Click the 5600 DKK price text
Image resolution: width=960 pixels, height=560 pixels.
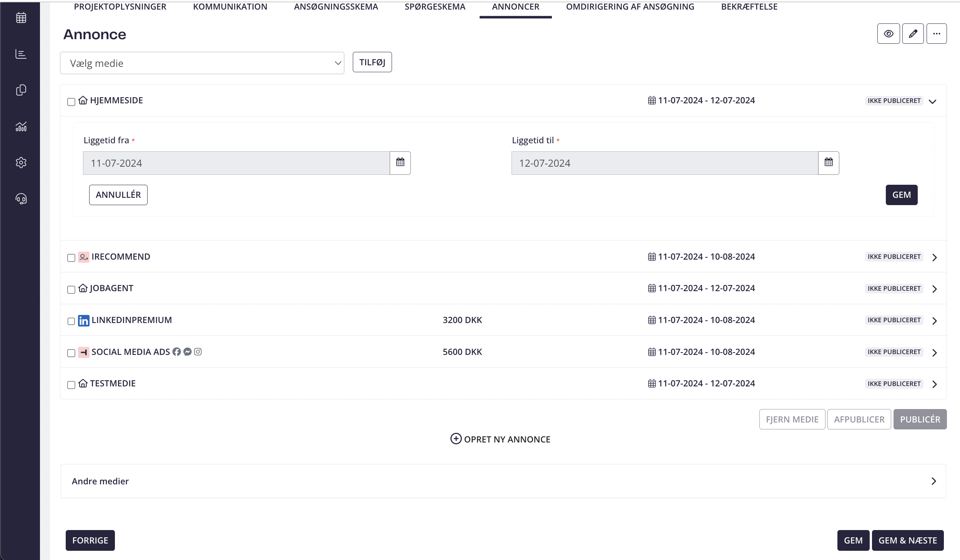[462, 352]
